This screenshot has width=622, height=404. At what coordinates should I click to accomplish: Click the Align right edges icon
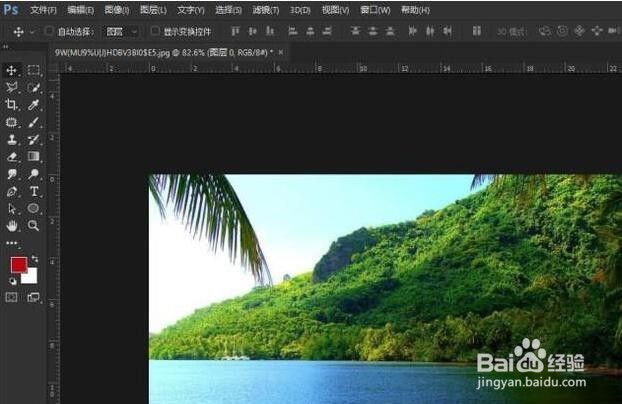pyautogui.click(x=327, y=31)
